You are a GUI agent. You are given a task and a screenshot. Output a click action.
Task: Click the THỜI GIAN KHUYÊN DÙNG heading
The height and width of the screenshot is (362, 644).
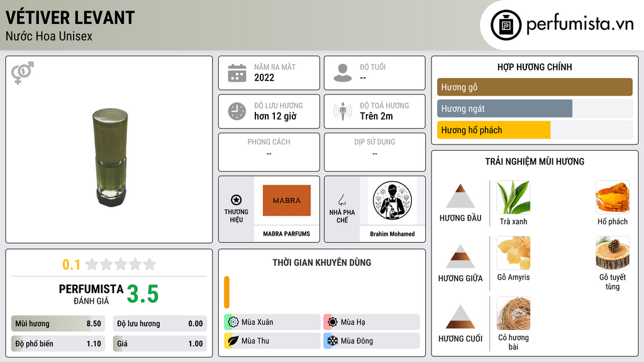pos(322,263)
